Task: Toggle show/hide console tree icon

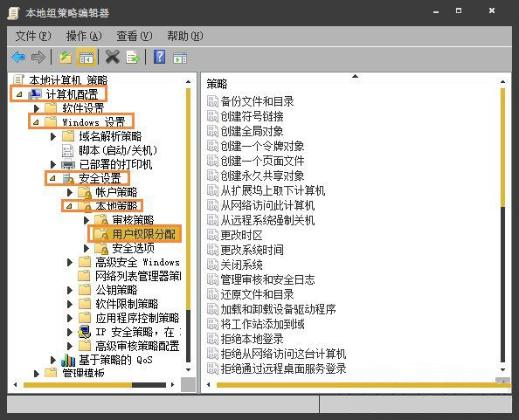Action: (x=86, y=58)
